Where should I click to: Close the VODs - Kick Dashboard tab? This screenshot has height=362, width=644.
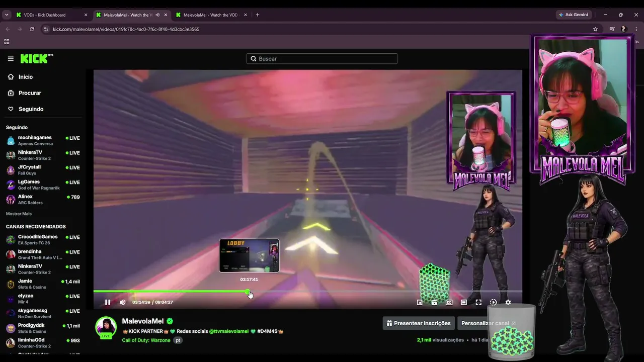(86, 15)
